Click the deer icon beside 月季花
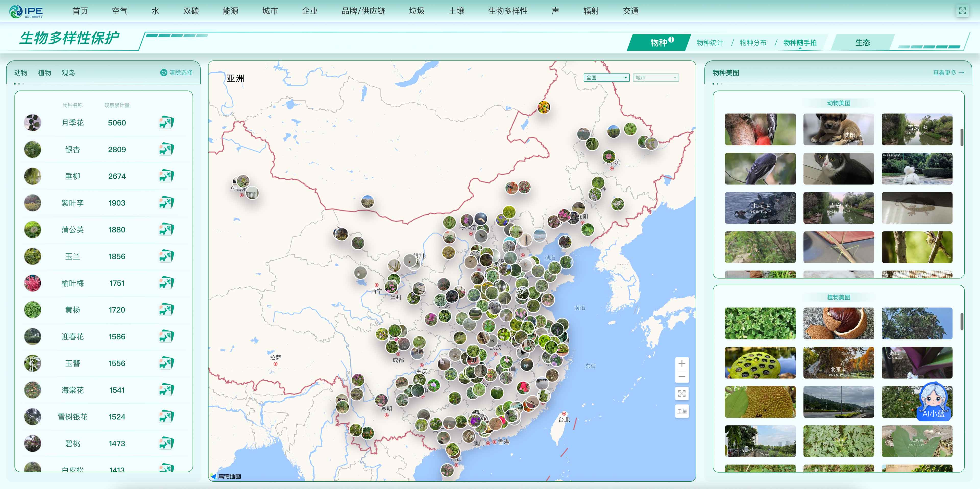 click(x=166, y=123)
